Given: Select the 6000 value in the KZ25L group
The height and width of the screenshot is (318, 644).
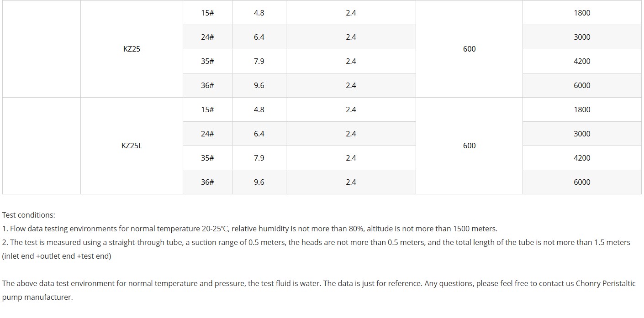Looking at the screenshot, I should coord(582,182).
